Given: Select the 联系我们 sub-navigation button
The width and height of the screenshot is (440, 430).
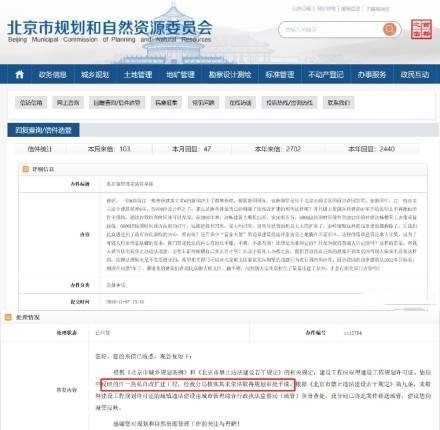Looking at the screenshot, I should click(x=338, y=102).
